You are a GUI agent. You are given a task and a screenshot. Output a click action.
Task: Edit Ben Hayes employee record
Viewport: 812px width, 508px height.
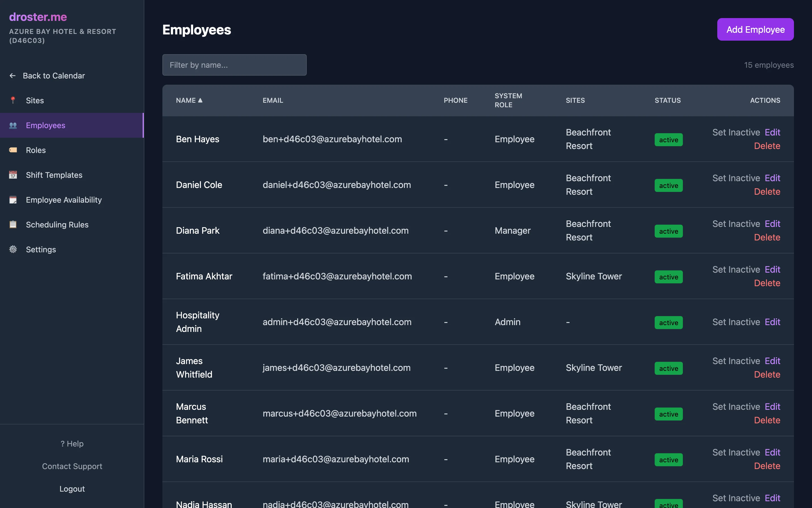pos(773,132)
